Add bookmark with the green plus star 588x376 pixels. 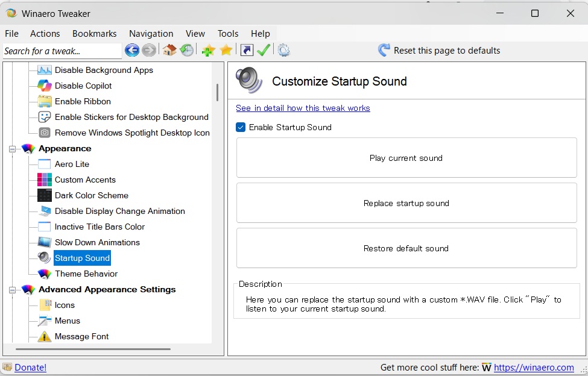(208, 51)
